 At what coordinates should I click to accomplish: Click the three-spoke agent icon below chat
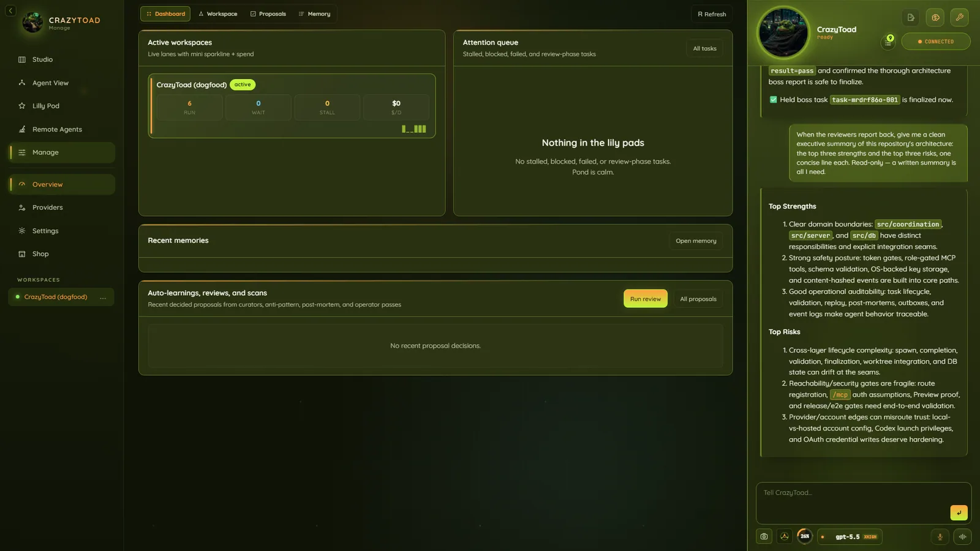tap(785, 537)
